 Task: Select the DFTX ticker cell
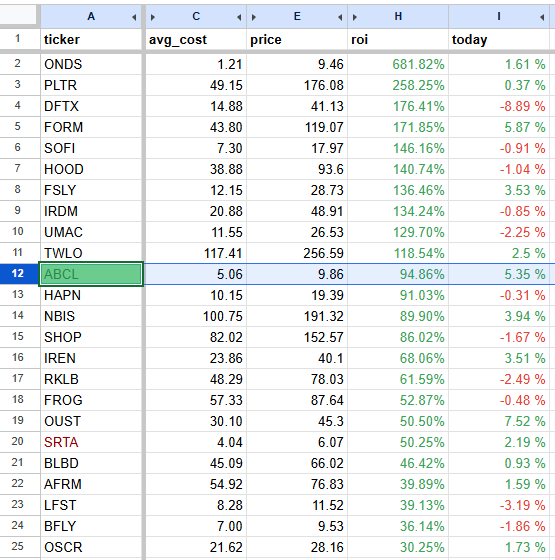tap(91, 106)
